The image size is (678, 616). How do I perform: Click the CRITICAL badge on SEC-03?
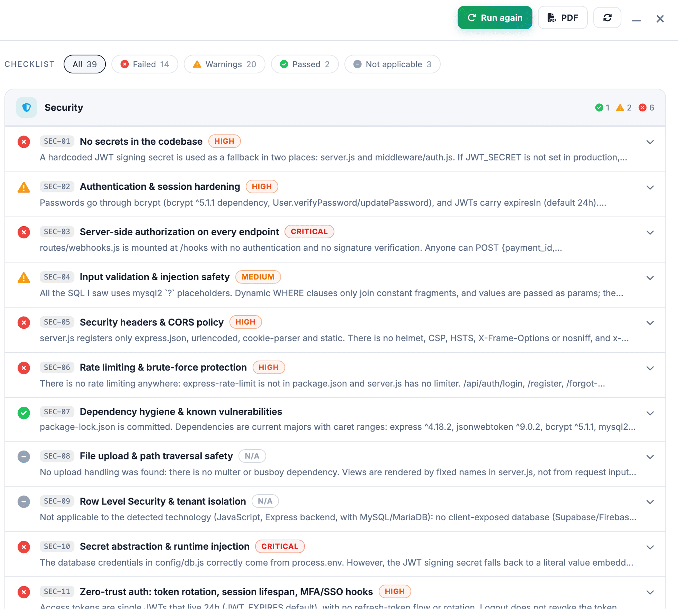tap(309, 231)
